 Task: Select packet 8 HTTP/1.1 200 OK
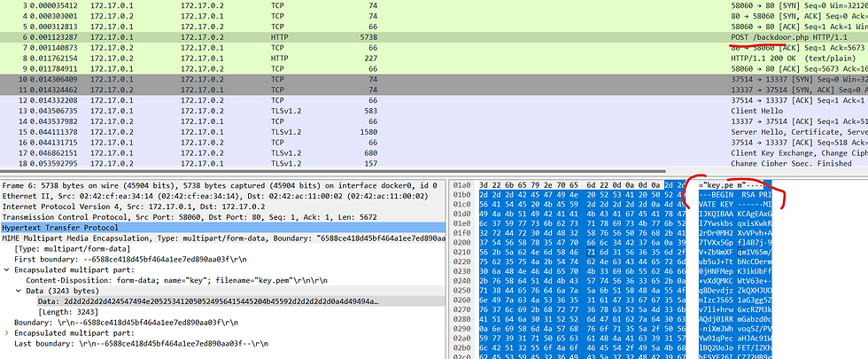coord(434,59)
